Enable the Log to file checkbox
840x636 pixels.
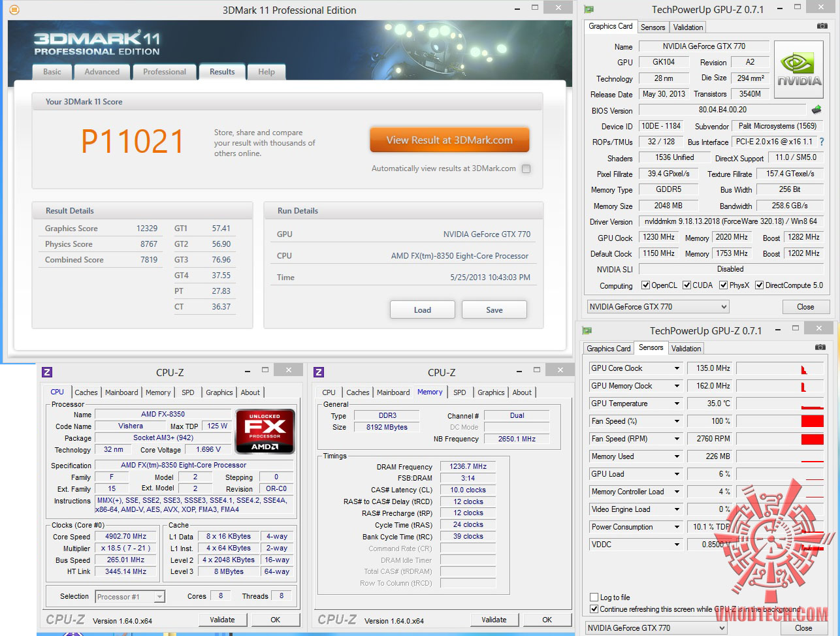click(x=594, y=597)
